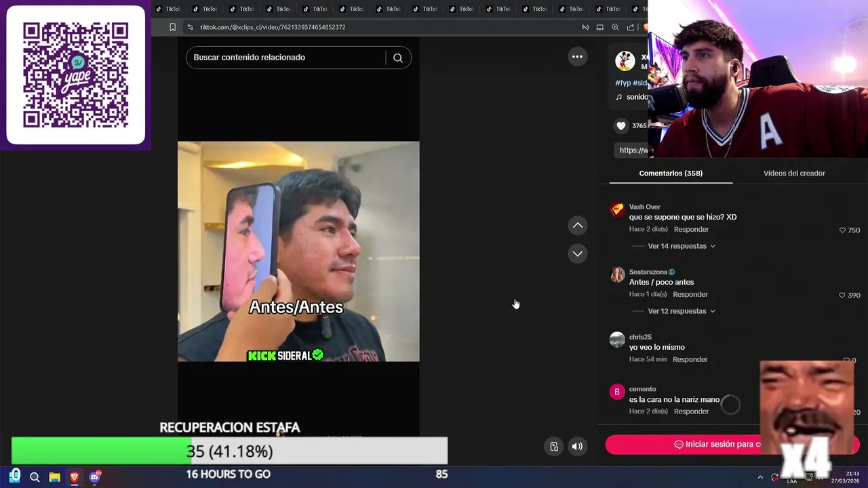Click the tiktok.com URL in the address bar
The image size is (868, 488).
point(273,27)
